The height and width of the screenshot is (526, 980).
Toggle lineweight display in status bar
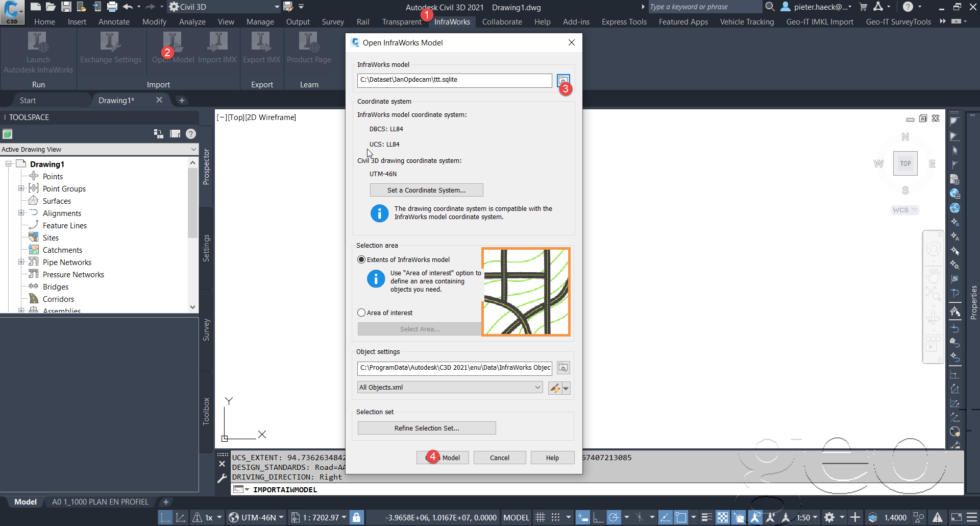(706, 517)
